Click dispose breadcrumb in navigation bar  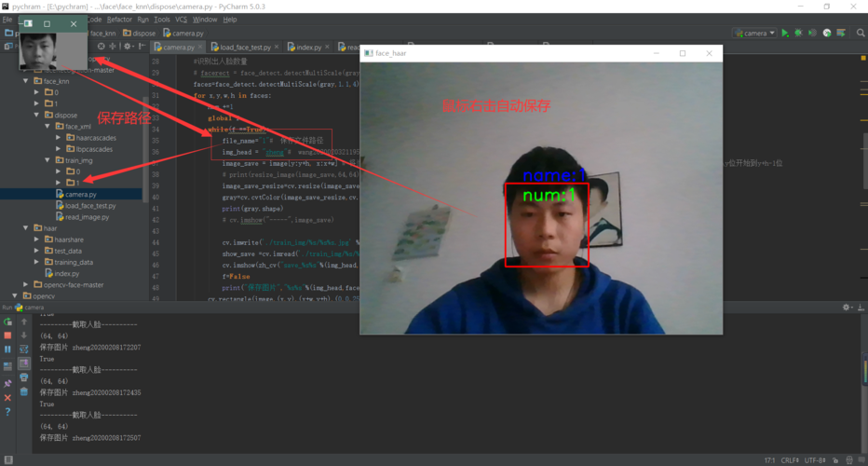pyautogui.click(x=139, y=34)
